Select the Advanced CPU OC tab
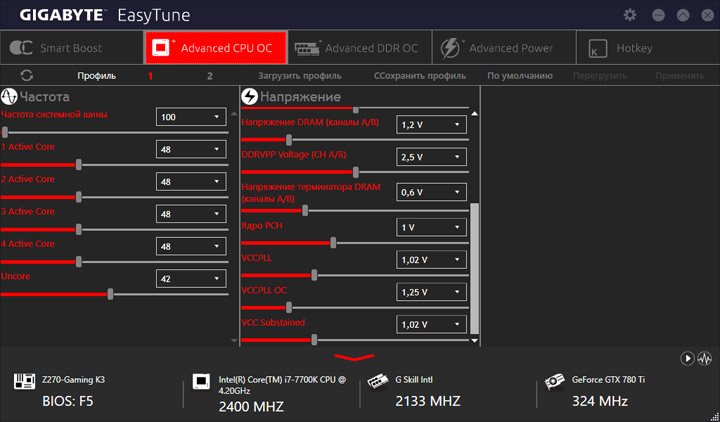 [216, 48]
